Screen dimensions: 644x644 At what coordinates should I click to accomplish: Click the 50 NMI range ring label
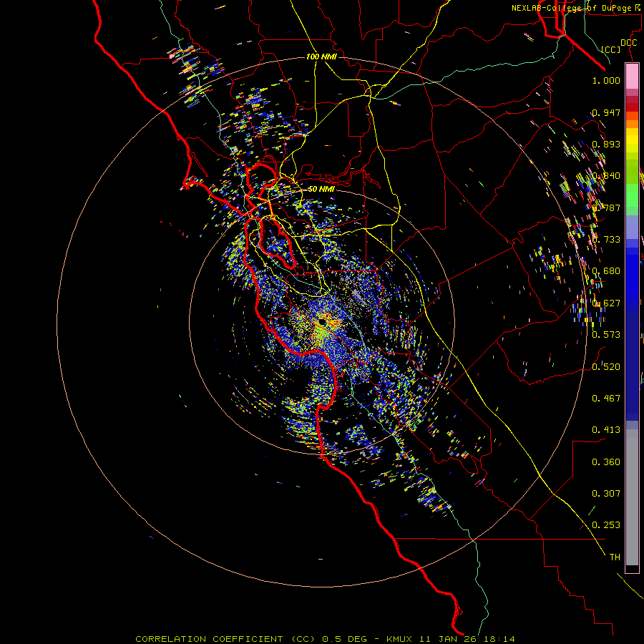[x=321, y=189]
